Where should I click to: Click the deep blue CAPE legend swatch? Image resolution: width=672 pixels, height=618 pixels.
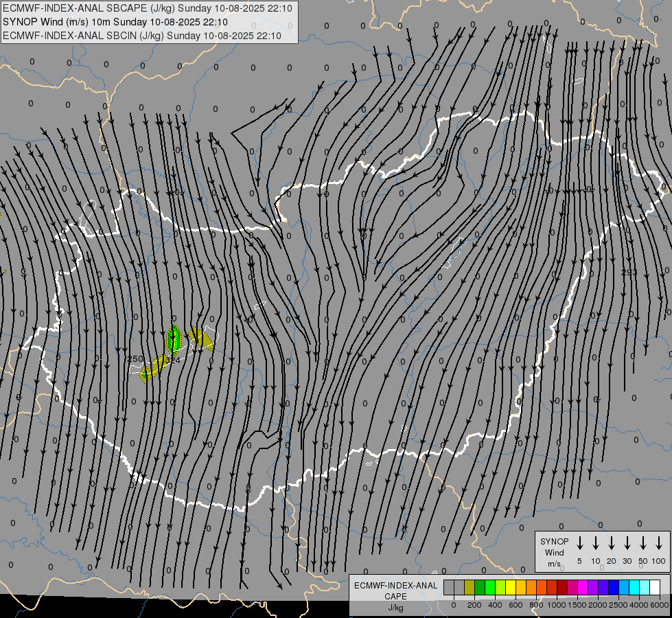[613, 587]
